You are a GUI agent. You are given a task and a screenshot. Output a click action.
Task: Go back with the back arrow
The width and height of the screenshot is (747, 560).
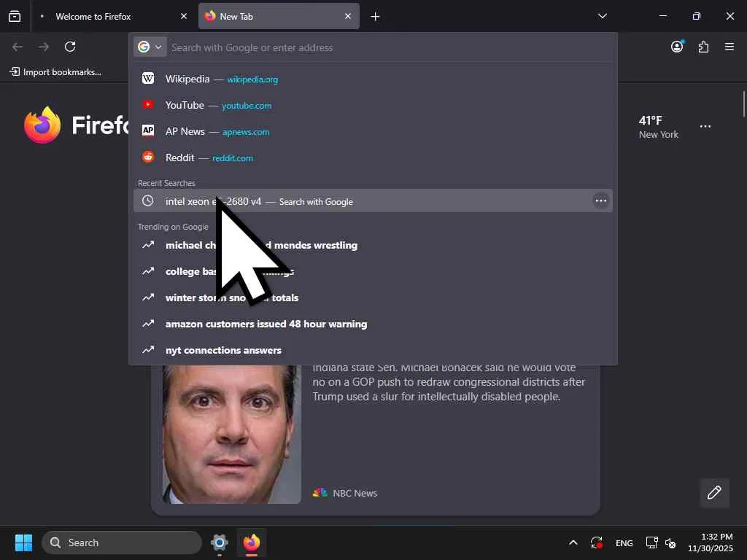18,47
